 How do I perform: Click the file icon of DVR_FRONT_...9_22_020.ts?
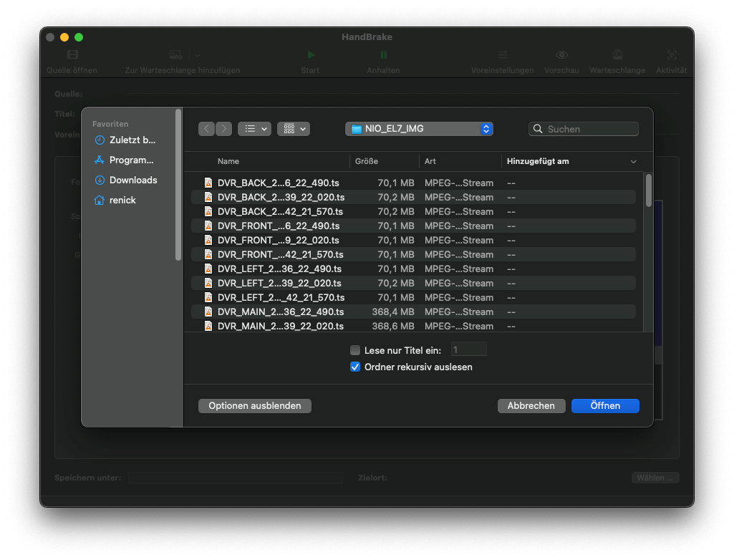click(x=208, y=240)
